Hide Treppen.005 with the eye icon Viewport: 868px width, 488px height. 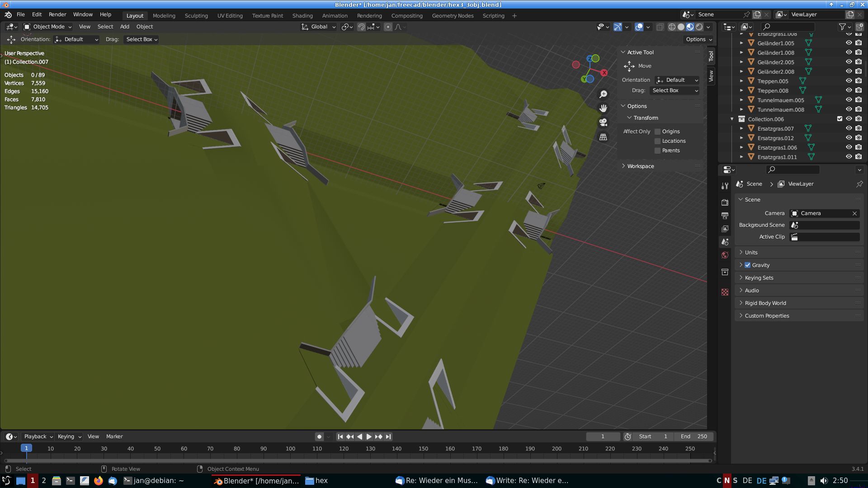click(x=849, y=81)
